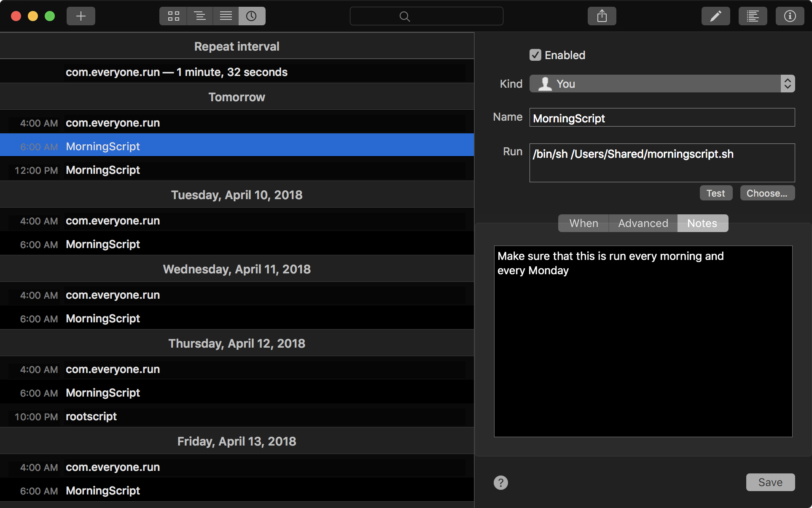Click the plus button to add job

coord(81,16)
